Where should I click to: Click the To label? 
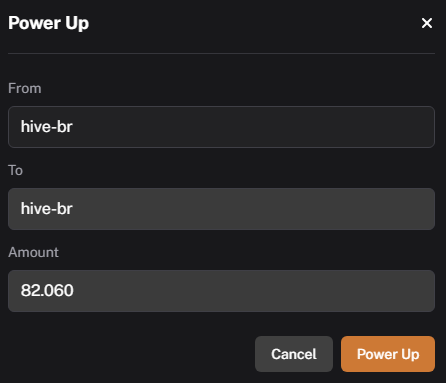tap(15, 170)
